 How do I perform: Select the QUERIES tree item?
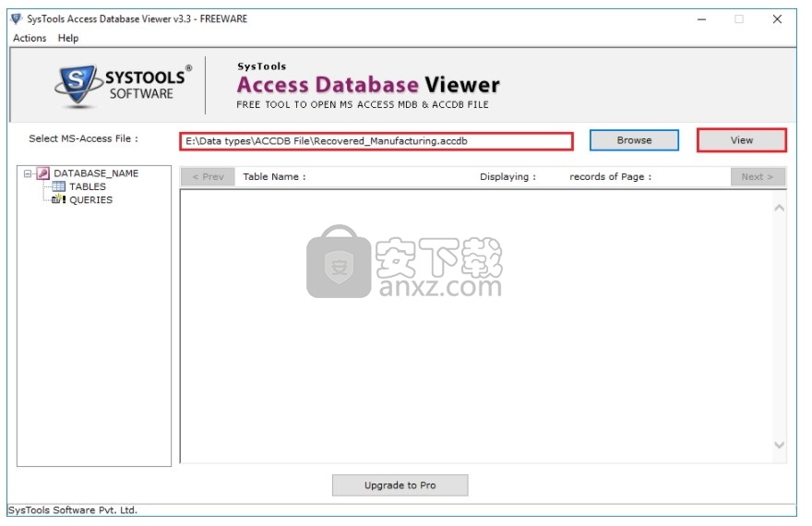(90, 200)
